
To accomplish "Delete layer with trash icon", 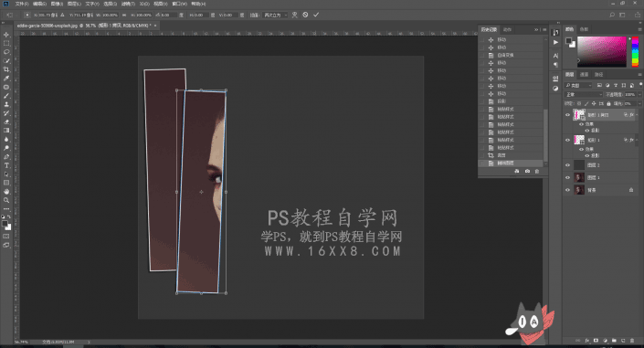I will click(632, 341).
